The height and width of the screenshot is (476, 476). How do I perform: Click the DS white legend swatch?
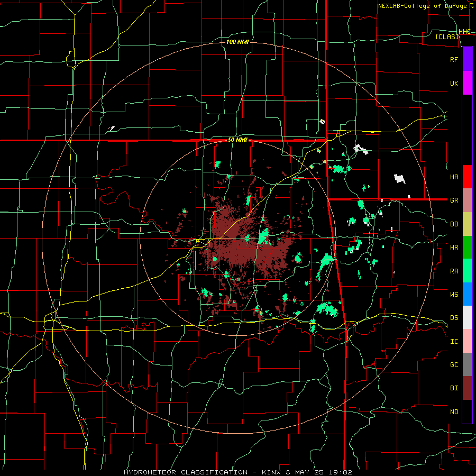point(467,317)
